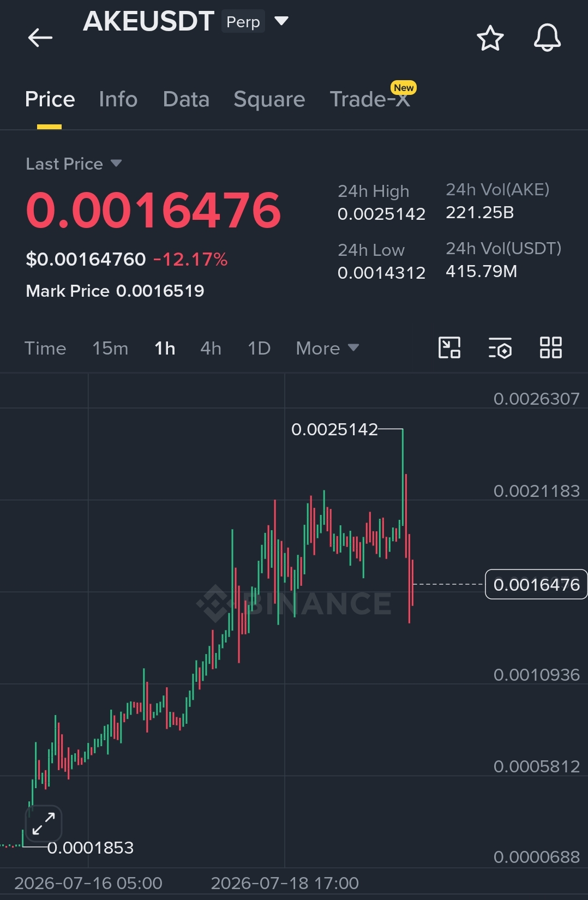
Task: Go back using the left arrow
Action: [40, 38]
